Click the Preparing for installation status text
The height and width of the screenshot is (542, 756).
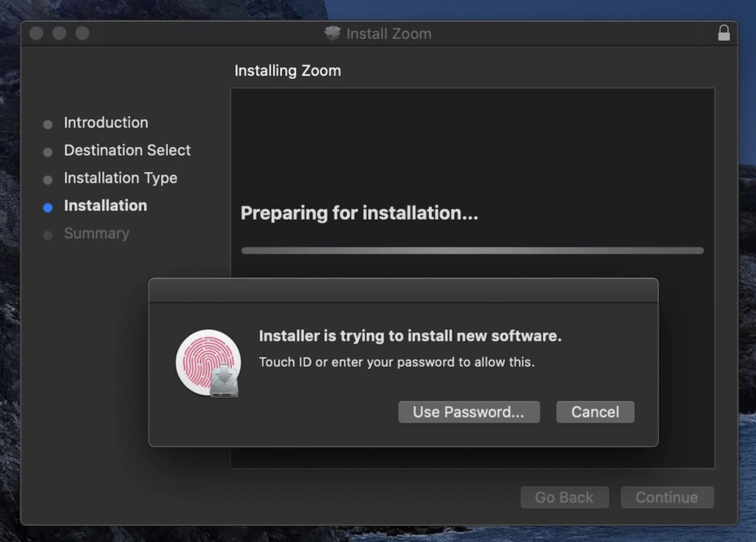tap(358, 213)
